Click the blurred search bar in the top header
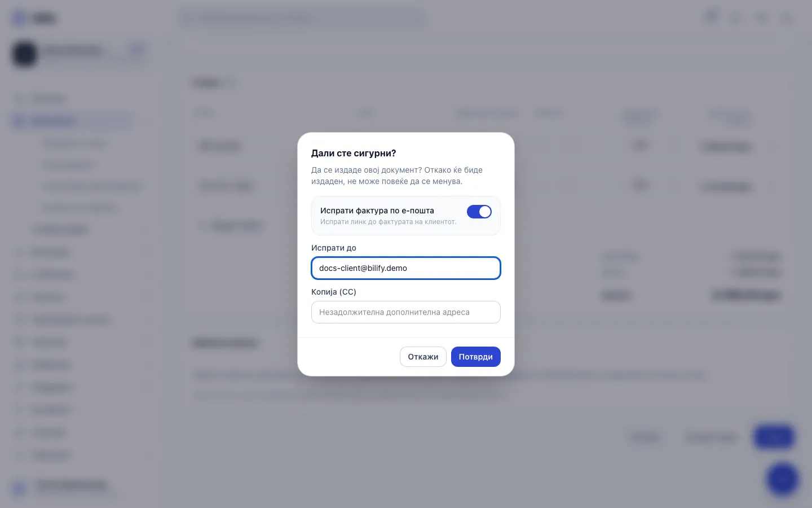The width and height of the screenshot is (812, 508). [302, 18]
